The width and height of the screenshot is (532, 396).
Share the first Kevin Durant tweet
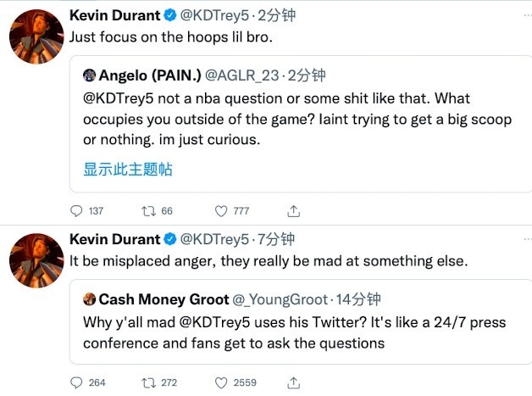click(x=294, y=210)
